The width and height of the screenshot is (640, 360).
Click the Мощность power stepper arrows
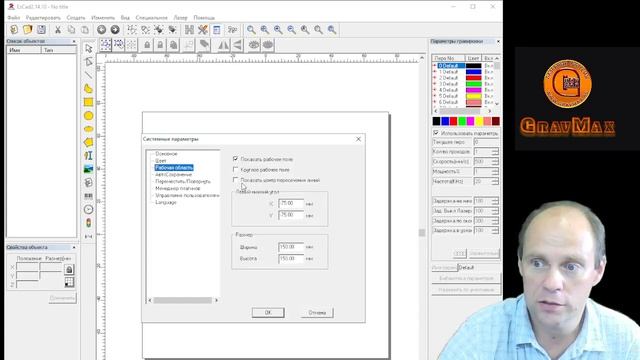tap(495, 171)
